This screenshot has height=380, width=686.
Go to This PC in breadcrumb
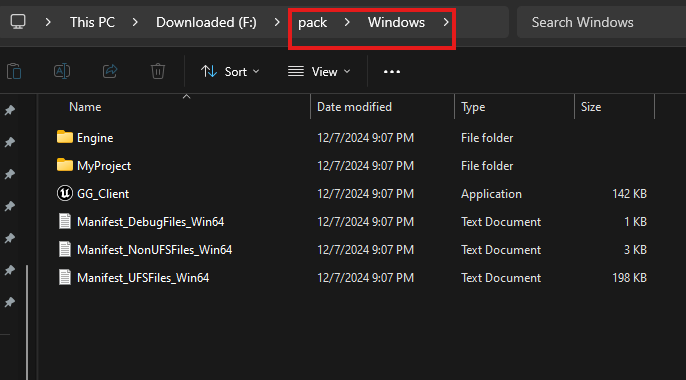(x=92, y=22)
